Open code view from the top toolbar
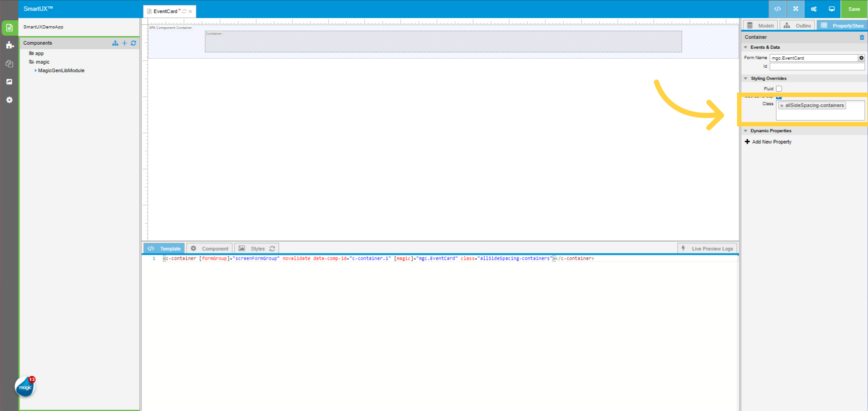This screenshot has width=868, height=411. click(777, 9)
